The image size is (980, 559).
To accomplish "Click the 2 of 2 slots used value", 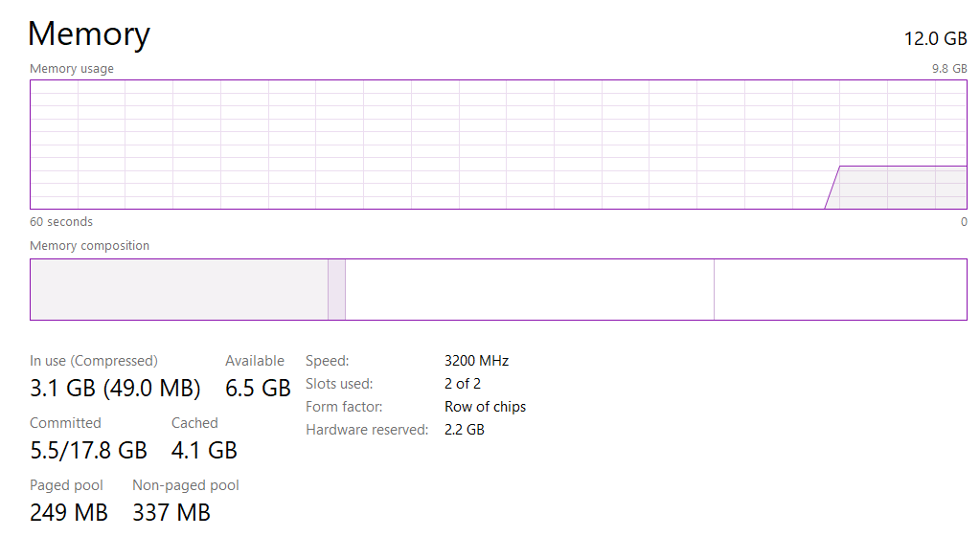I will [463, 384].
